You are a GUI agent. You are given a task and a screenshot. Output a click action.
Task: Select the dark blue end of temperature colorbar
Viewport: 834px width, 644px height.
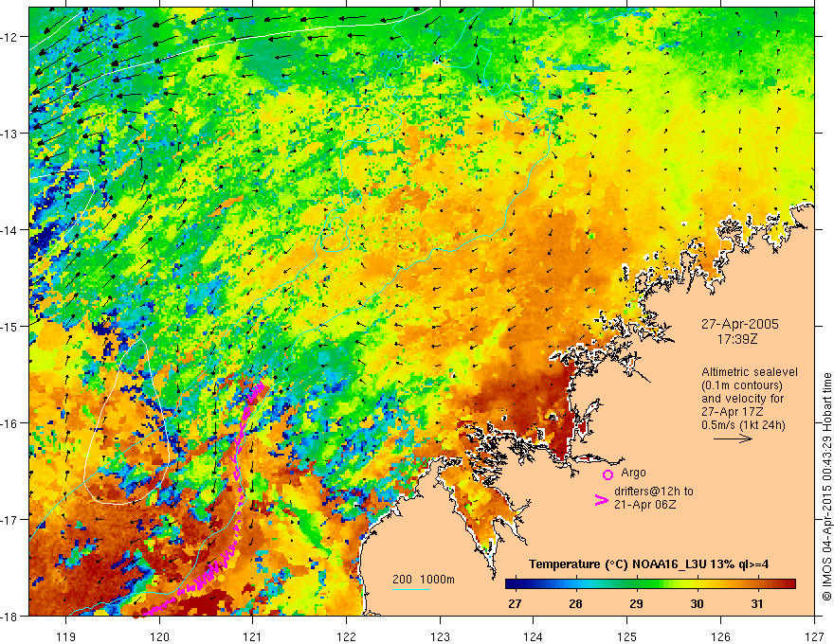click(x=511, y=584)
